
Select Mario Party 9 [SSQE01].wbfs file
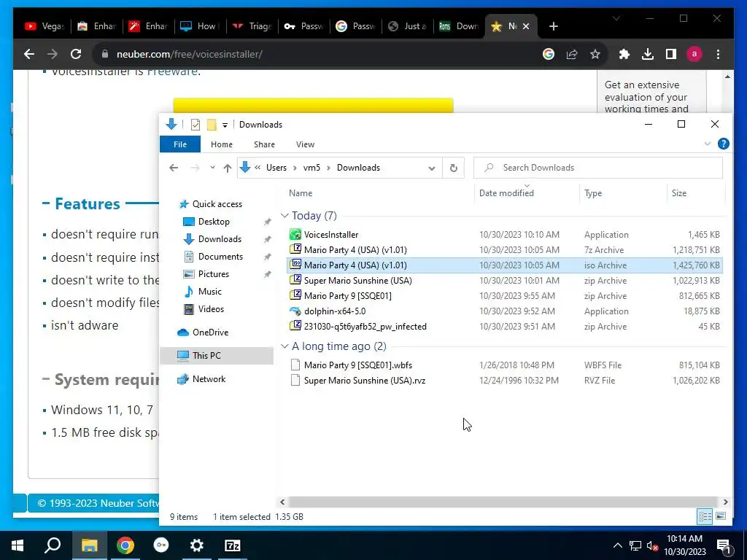[x=505, y=365]
